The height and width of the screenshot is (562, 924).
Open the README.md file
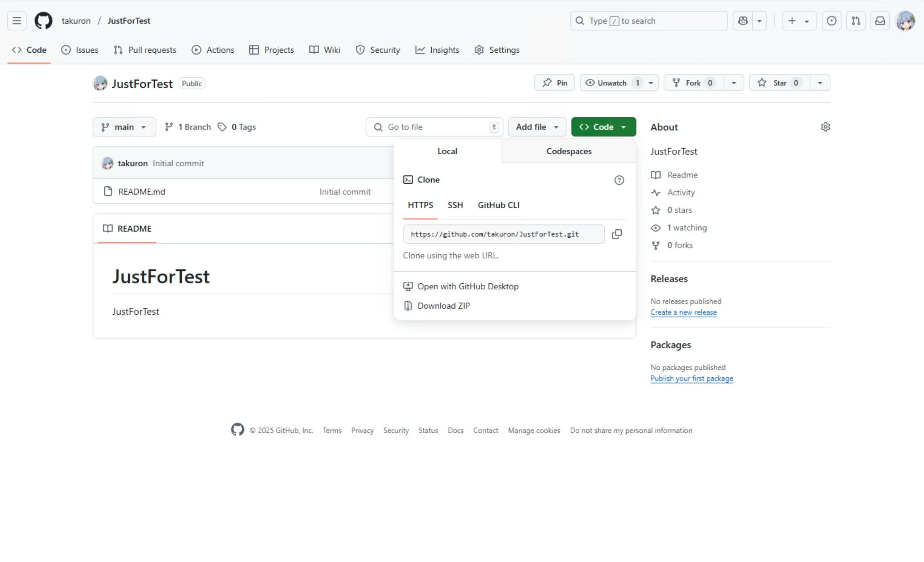[x=142, y=192]
